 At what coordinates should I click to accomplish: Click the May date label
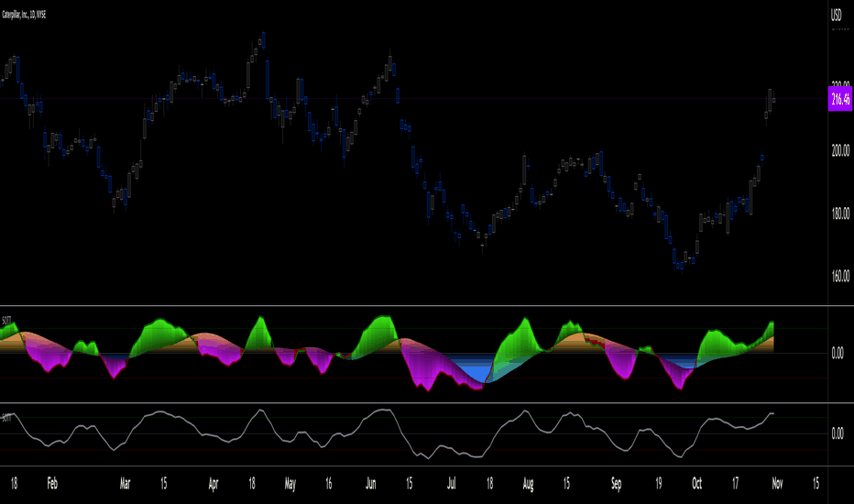[x=290, y=483]
